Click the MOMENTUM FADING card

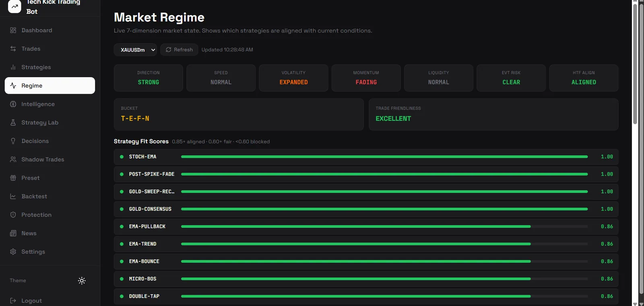[x=366, y=78]
